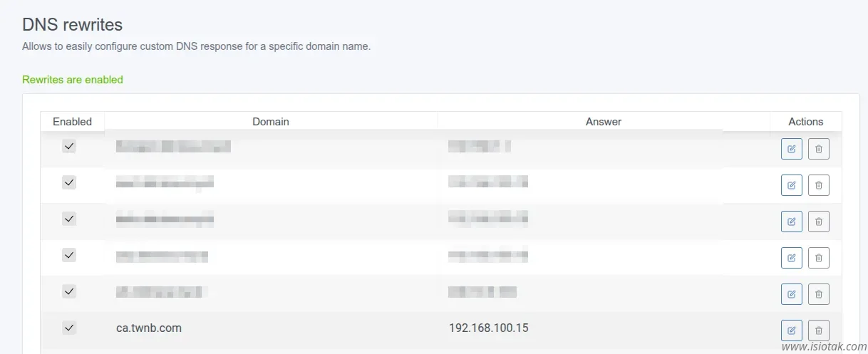This screenshot has height=354, width=868.
Task: Toggle the Enabled checkbox in the first row
Action: click(x=69, y=146)
